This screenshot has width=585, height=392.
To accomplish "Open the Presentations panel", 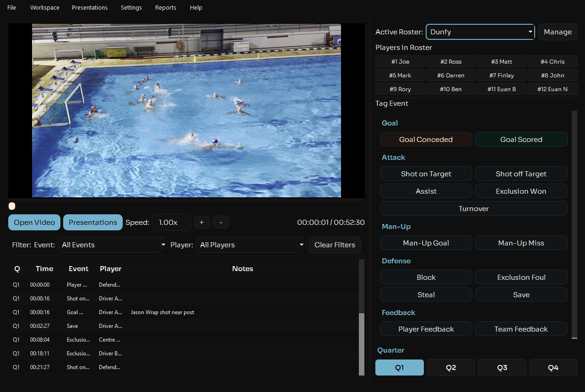I will [92, 222].
